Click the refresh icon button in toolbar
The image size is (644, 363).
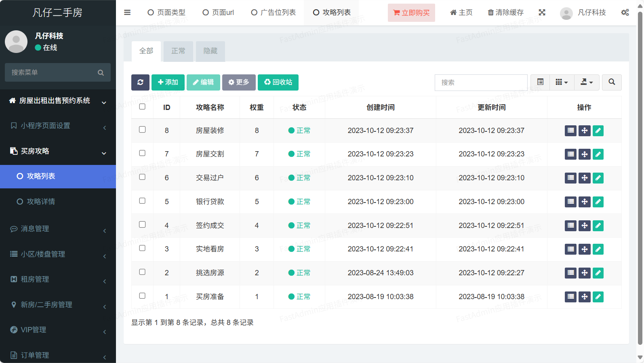(x=140, y=82)
